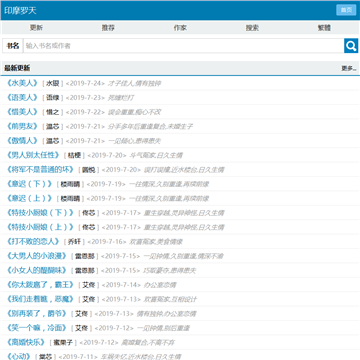Open the book ending in 恶魔
The width and height of the screenshot is (360, 360).
(x=40, y=299)
